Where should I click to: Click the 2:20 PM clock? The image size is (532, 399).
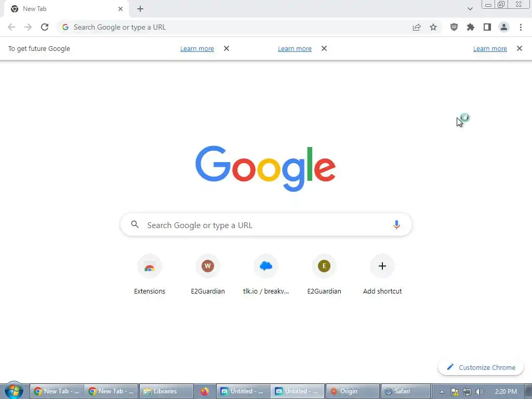[x=506, y=392]
